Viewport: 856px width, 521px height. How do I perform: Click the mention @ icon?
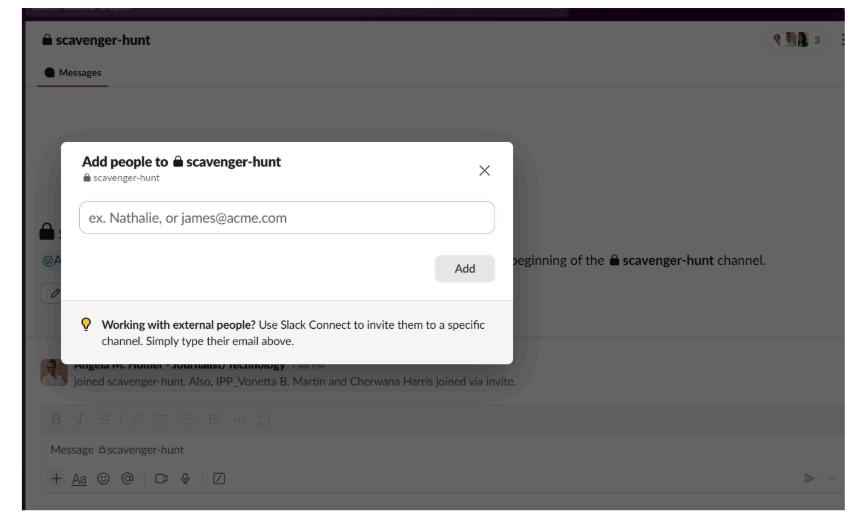tap(127, 478)
